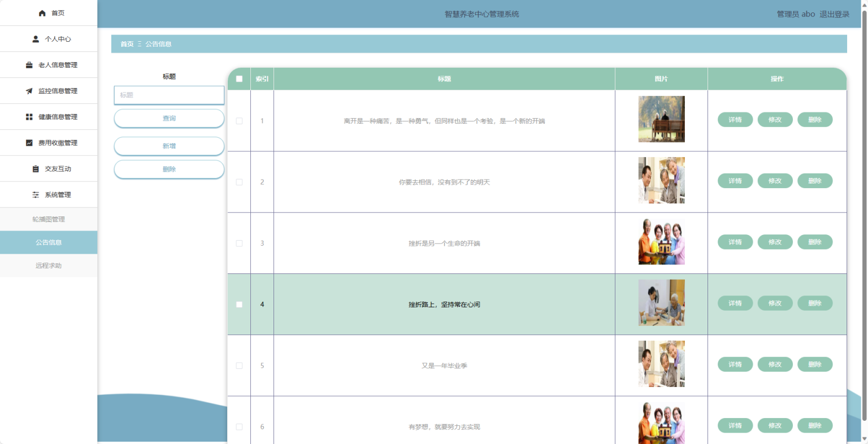Click the chart icon for 费用收缴管理
This screenshot has height=444, width=868.
click(x=29, y=143)
